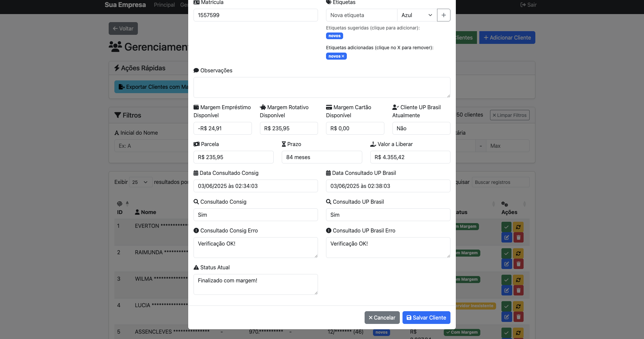Click the blue edit icon for row 1
644x339 pixels.
pos(506,237)
